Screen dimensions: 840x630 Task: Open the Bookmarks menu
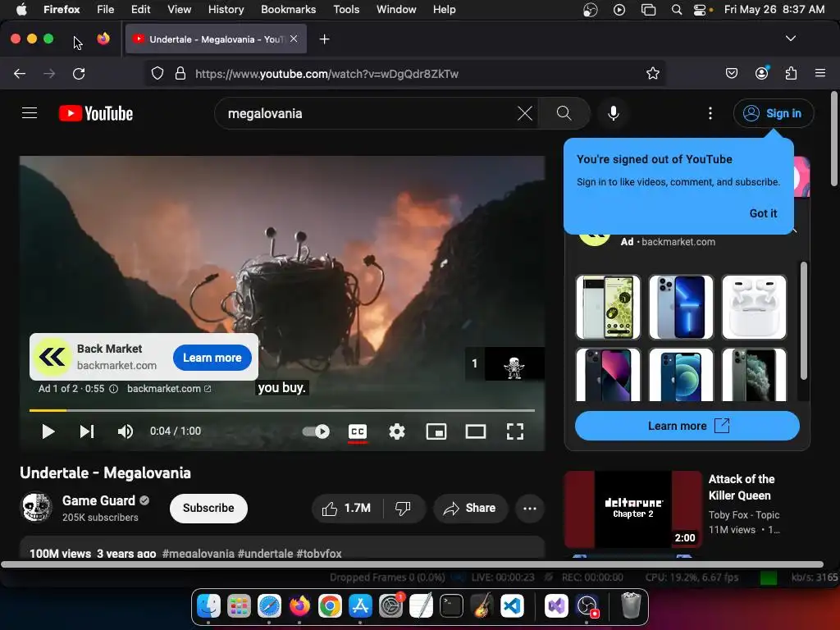[x=288, y=9]
